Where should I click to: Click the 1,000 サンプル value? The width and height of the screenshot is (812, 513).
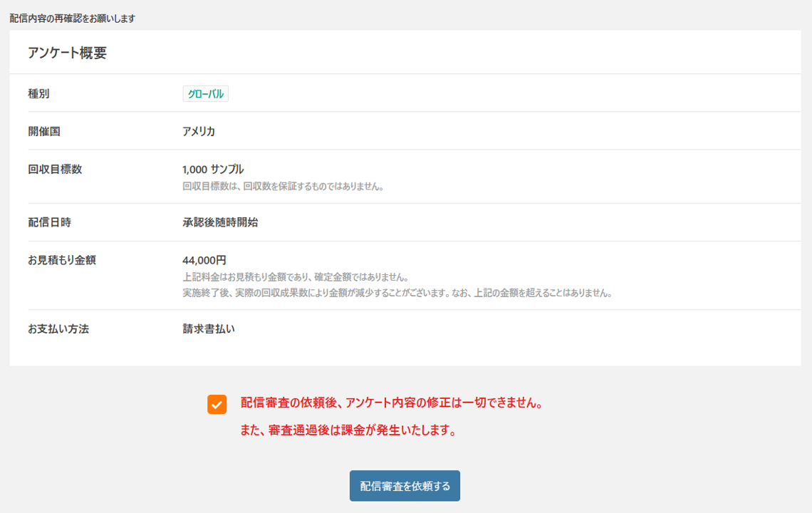[x=213, y=170]
